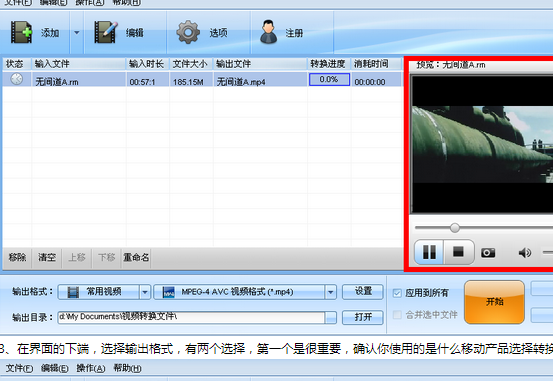Toggle the 应用到所有 checkbox
Screen dimensions: 553x381
[x=397, y=293]
